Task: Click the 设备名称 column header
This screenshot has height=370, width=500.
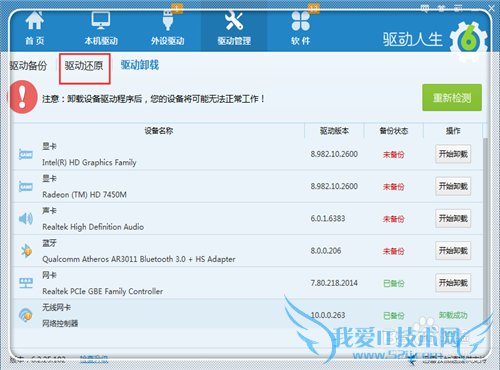Action: click(159, 131)
